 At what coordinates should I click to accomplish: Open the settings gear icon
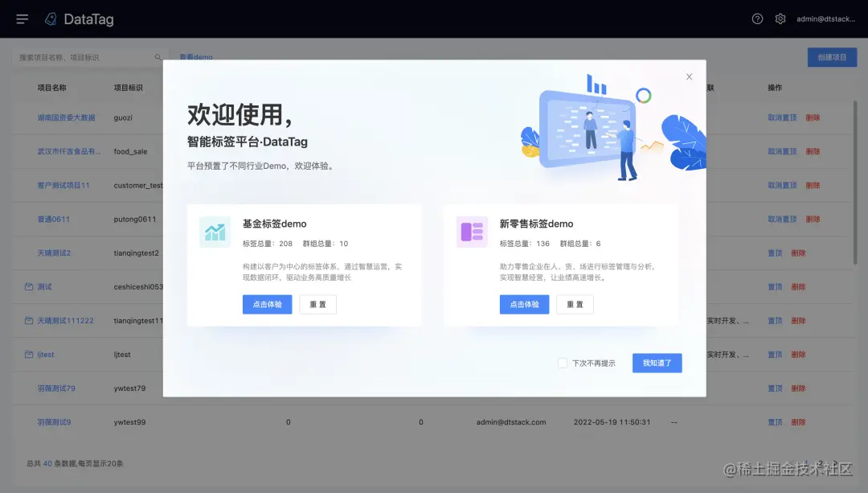point(780,18)
